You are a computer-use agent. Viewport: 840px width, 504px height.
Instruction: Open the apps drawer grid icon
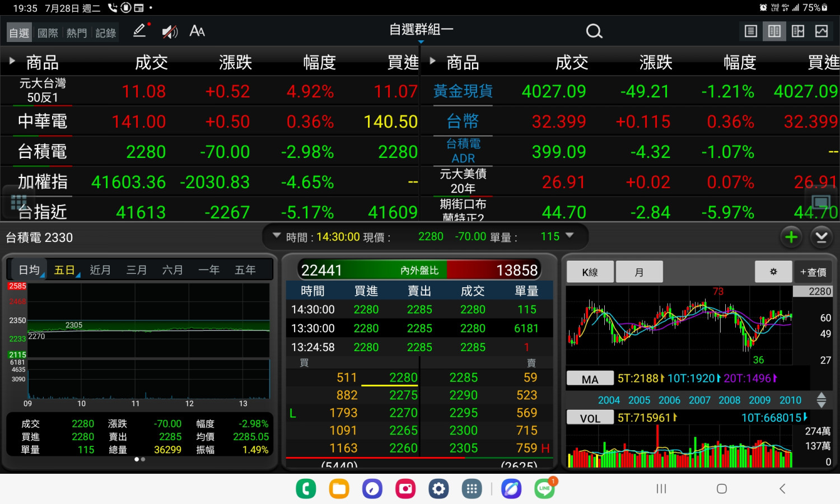472,489
